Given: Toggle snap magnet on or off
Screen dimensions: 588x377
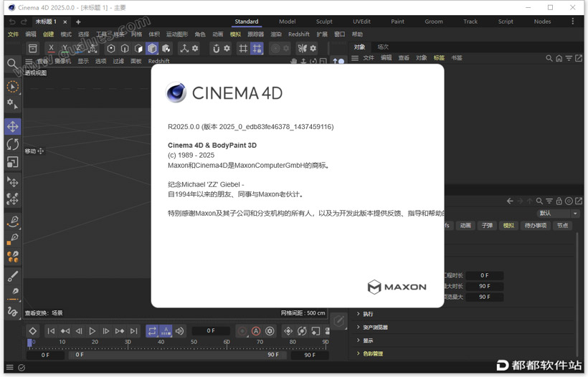Looking at the screenshot, I should click(x=216, y=48).
